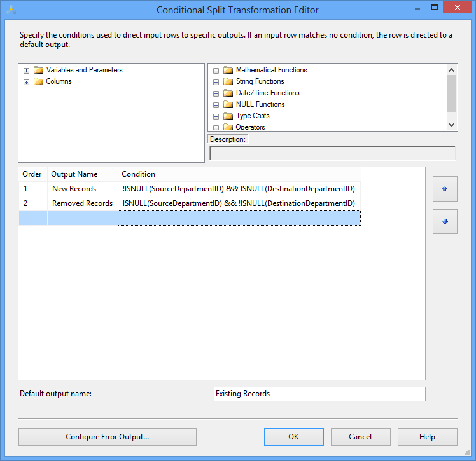Click the Type Casts folder icon
The image size is (476, 461).
(x=228, y=116)
